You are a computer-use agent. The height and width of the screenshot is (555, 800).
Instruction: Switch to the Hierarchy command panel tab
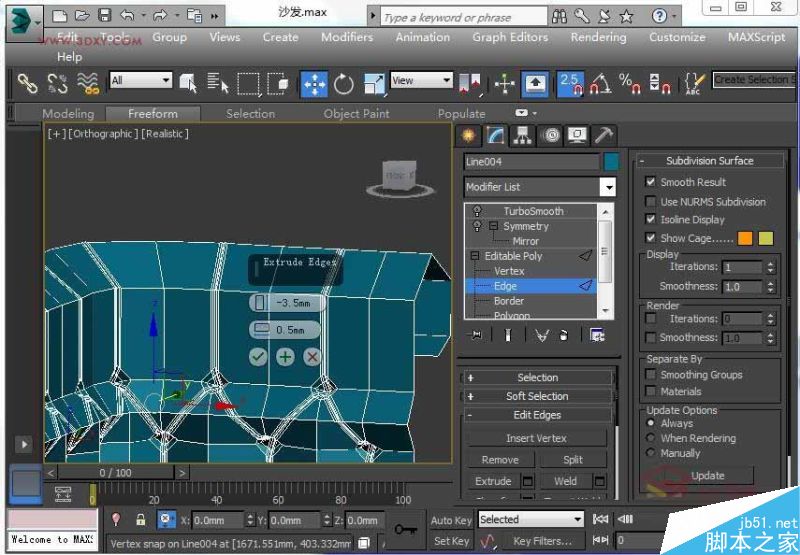(522, 136)
